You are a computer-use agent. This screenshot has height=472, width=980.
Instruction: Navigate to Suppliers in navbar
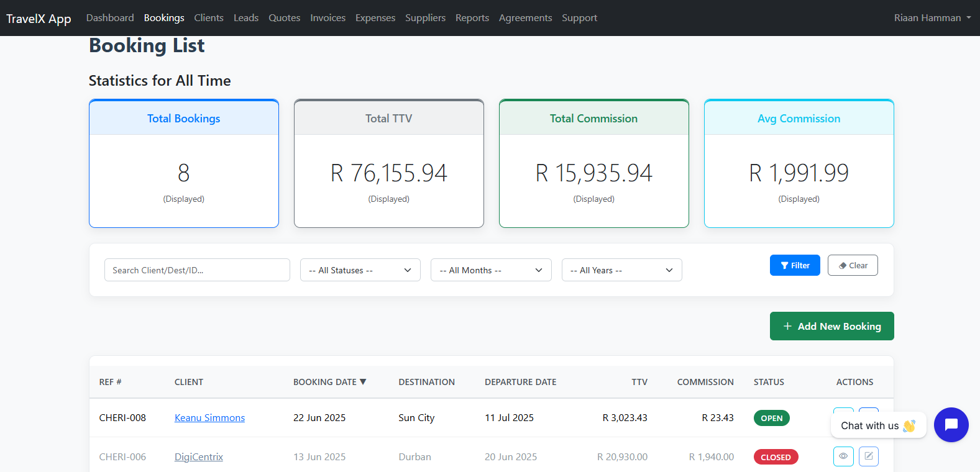425,18
